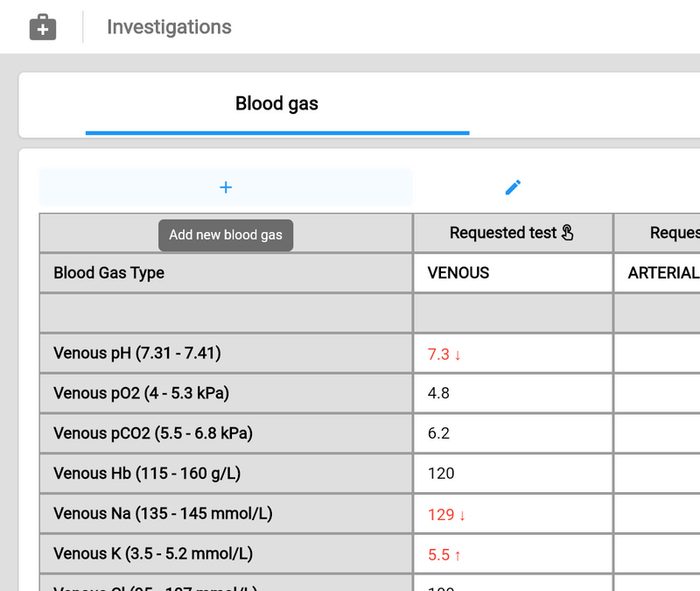700x591 pixels.
Task: Click the plus icon to add blood gas
Action: [226, 187]
